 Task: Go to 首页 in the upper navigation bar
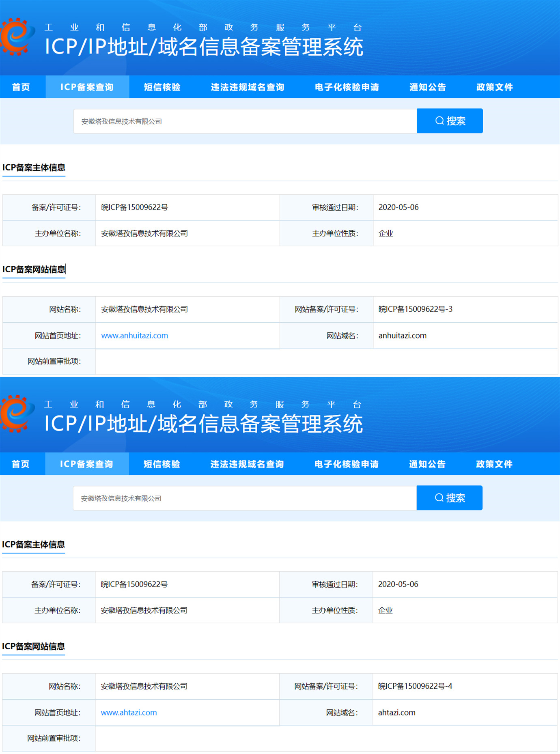tap(21, 87)
